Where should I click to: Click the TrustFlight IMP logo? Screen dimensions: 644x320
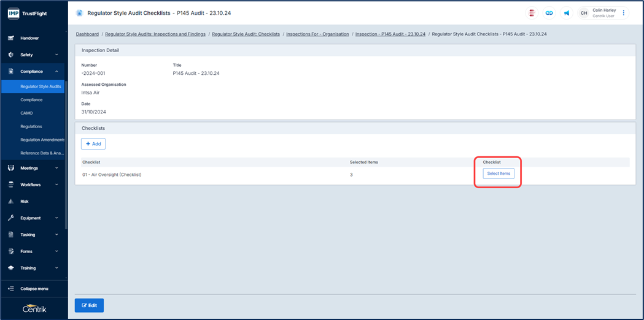(27, 13)
